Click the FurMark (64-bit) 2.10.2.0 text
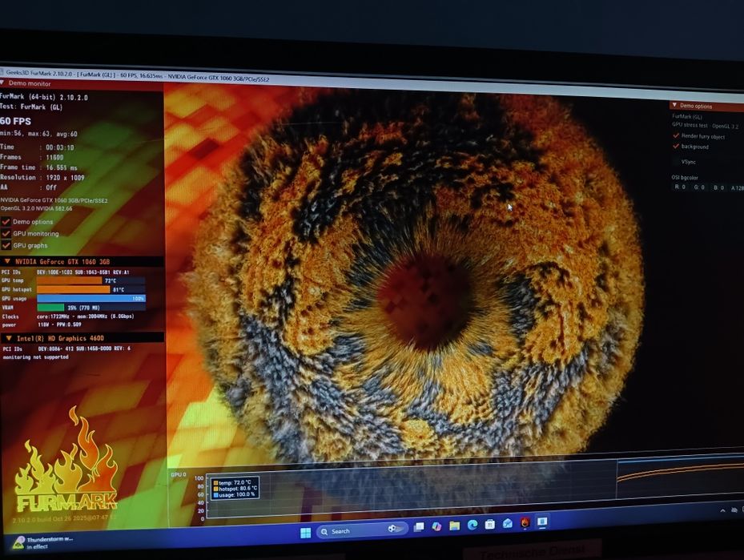Screen dimensions: 744x560 [44, 97]
